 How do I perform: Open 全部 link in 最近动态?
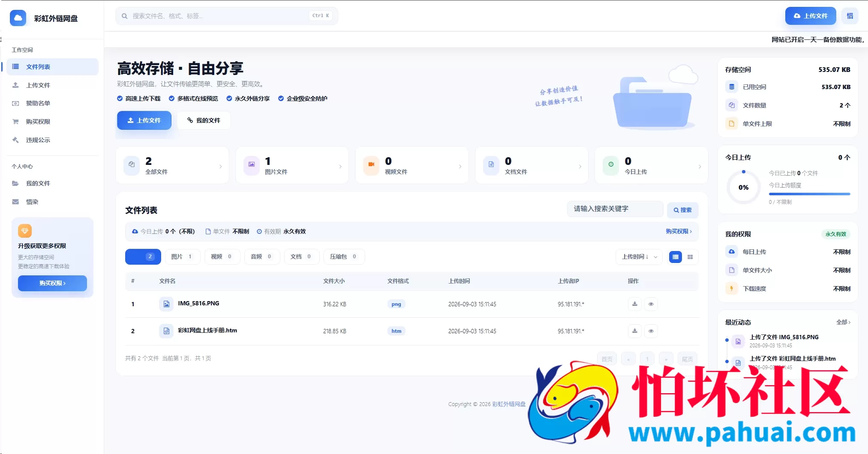click(x=843, y=322)
